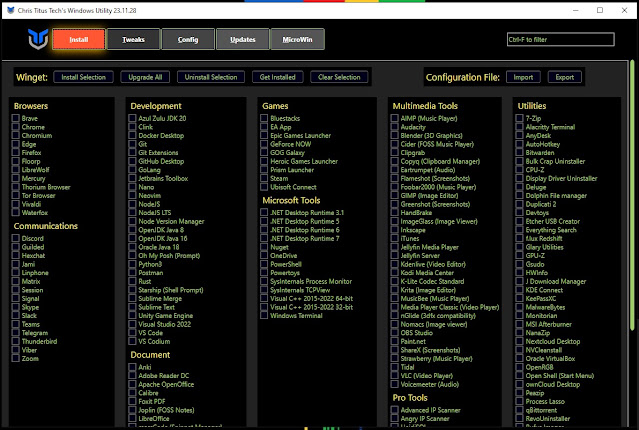This screenshot has height=430, width=639.
Task: Enable the Malwarebytes checkbox
Action: (x=520, y=307)
